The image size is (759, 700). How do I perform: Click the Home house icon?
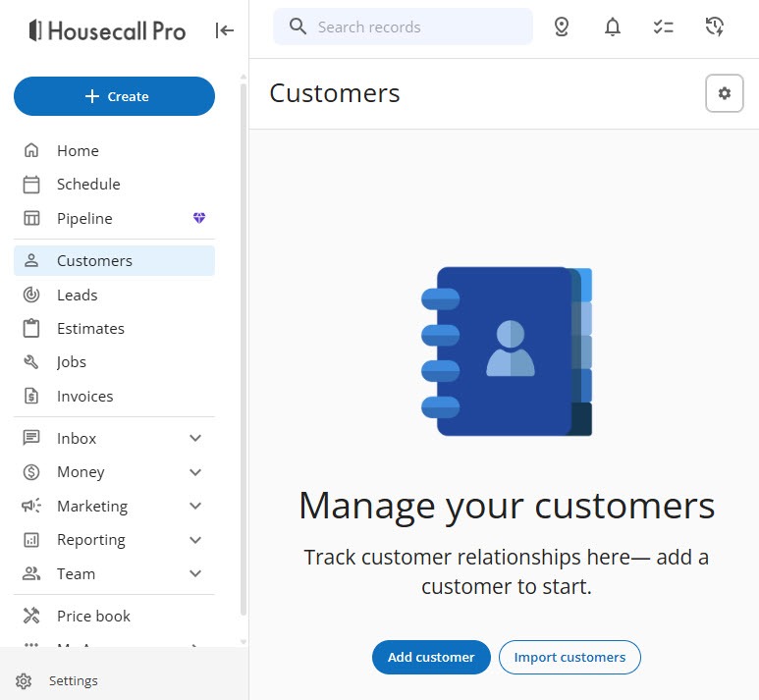tap(31, 150)
